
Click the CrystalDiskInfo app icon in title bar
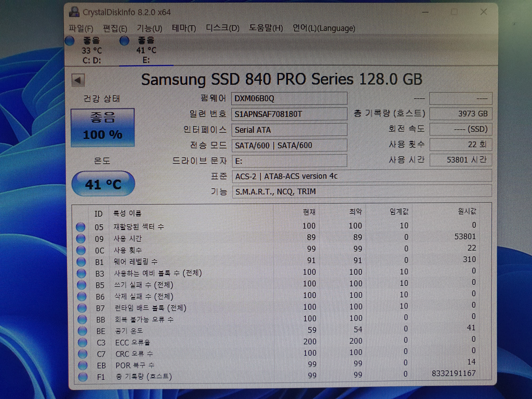click(x=74, y=12)
